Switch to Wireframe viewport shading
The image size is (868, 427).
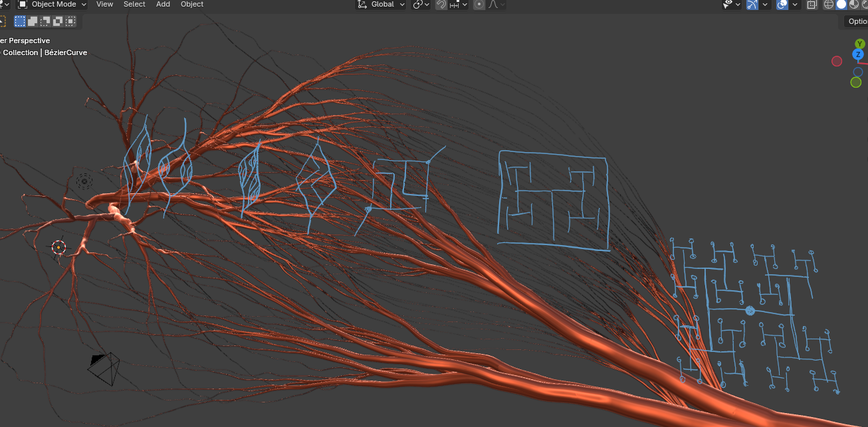(829, 5)
